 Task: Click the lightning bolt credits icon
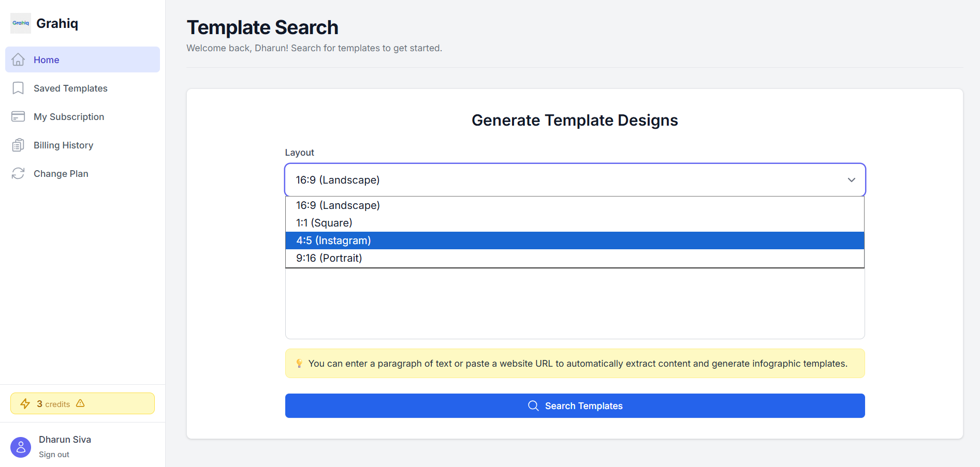coord(25,403)
